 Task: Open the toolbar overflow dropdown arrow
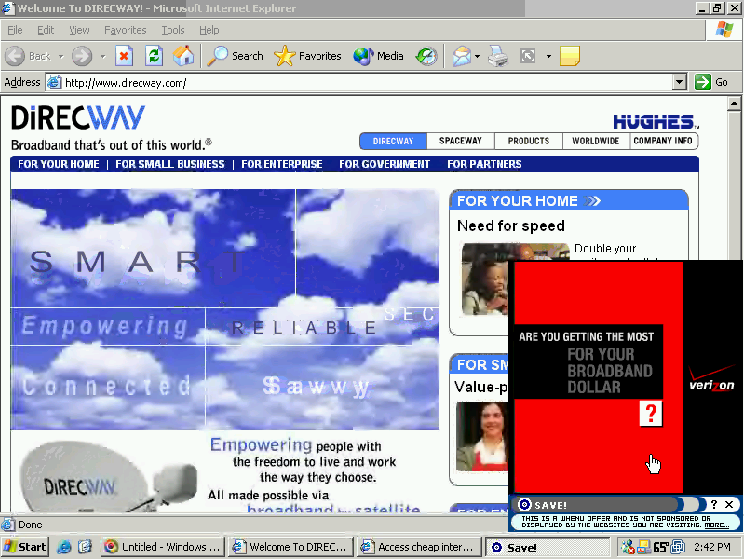pos(549,56)
